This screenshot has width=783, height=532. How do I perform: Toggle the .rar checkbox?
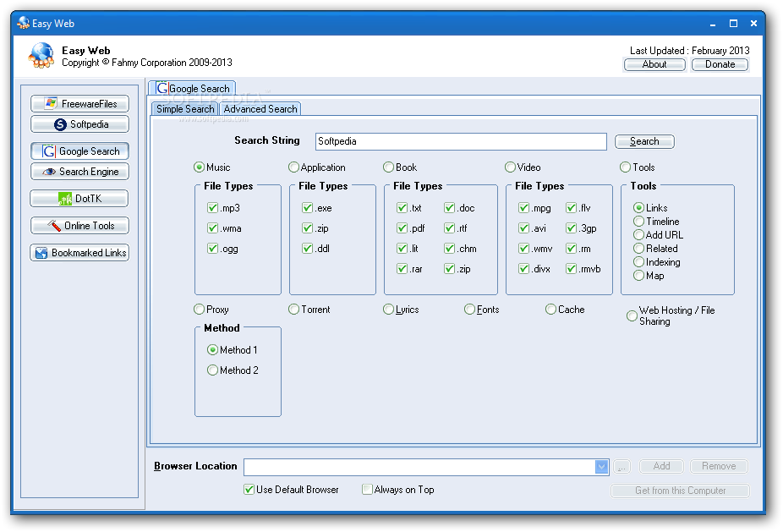point(402,269)
